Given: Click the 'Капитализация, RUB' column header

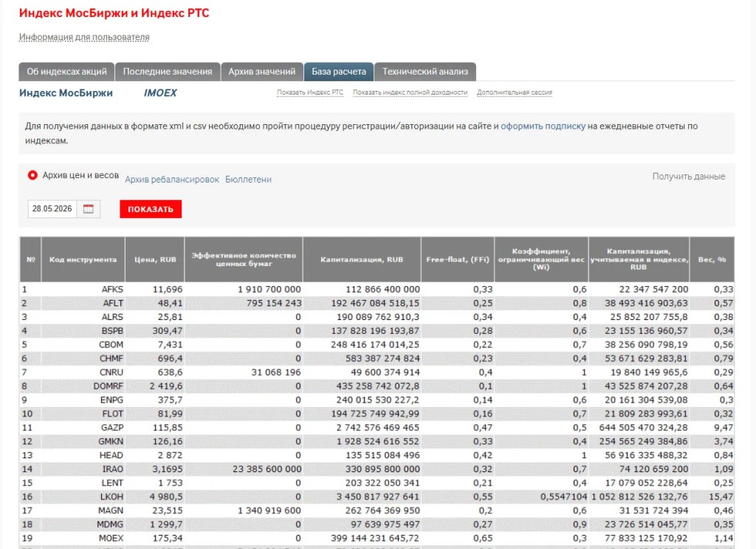Looking at the screenshot, I should (x=362, y=259).
